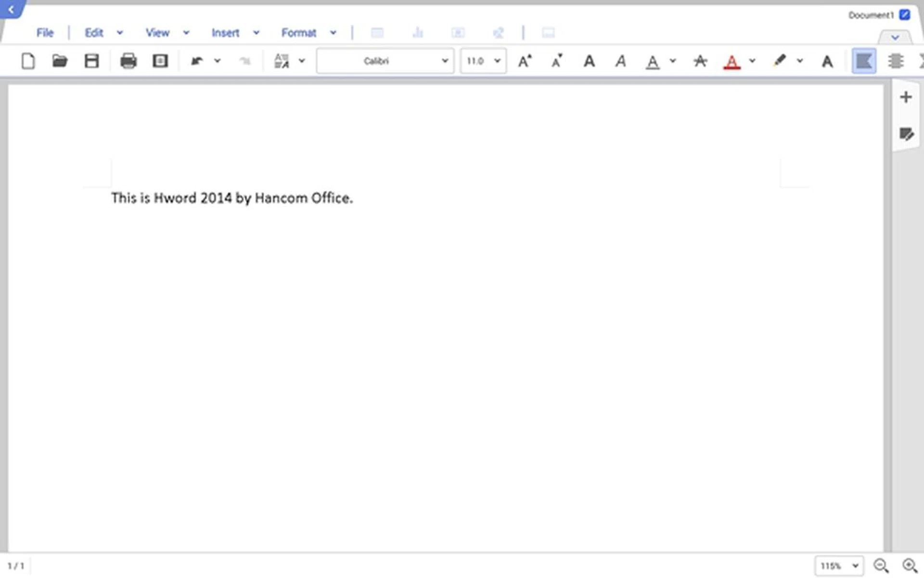Open the Format menu

tap(299, 33)
